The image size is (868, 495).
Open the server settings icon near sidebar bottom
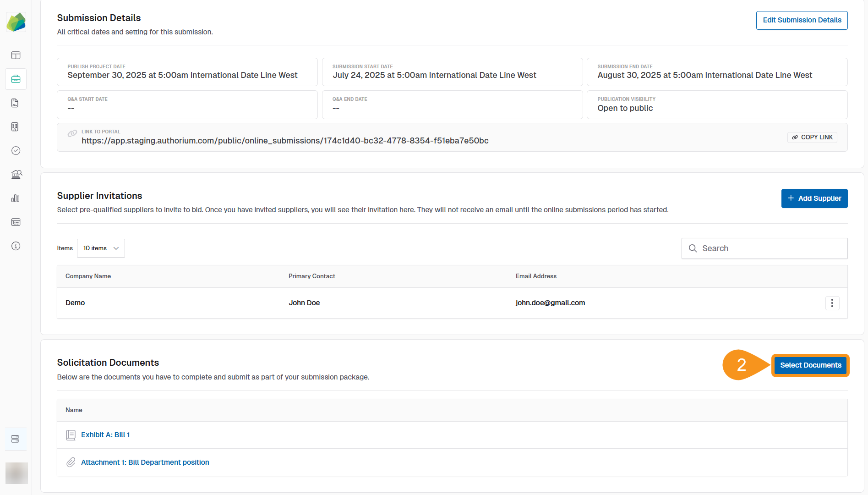(x=16, y=439)
